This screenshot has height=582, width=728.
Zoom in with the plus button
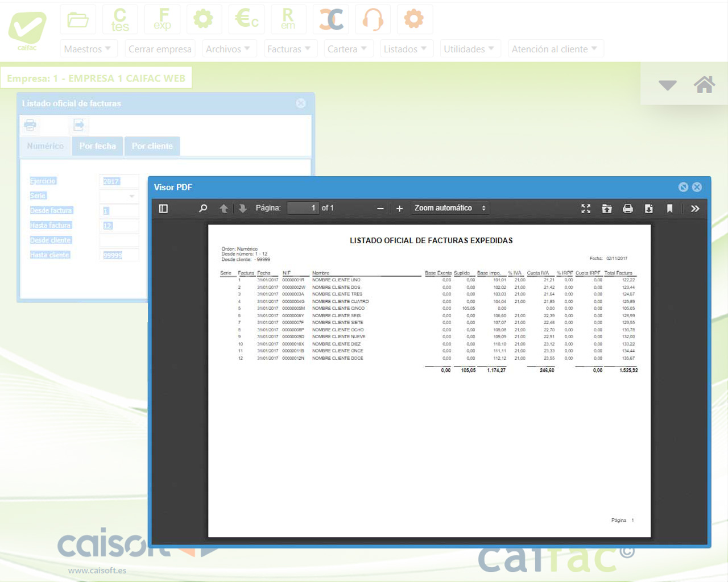pos(399,209)
